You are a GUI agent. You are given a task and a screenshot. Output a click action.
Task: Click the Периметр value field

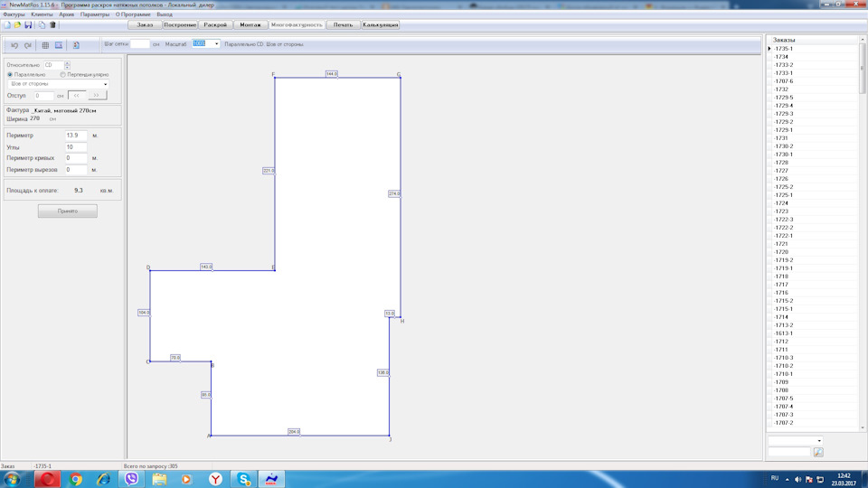(76, 136)
